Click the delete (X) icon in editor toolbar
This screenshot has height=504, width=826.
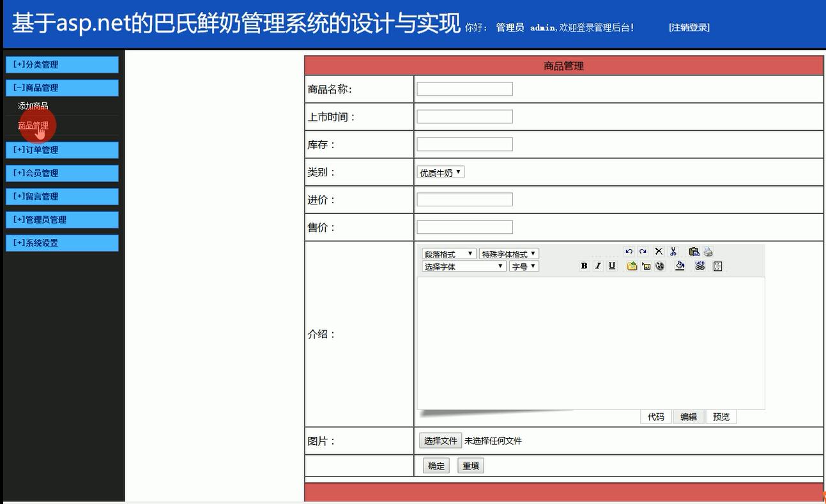(x=659, y=252)
